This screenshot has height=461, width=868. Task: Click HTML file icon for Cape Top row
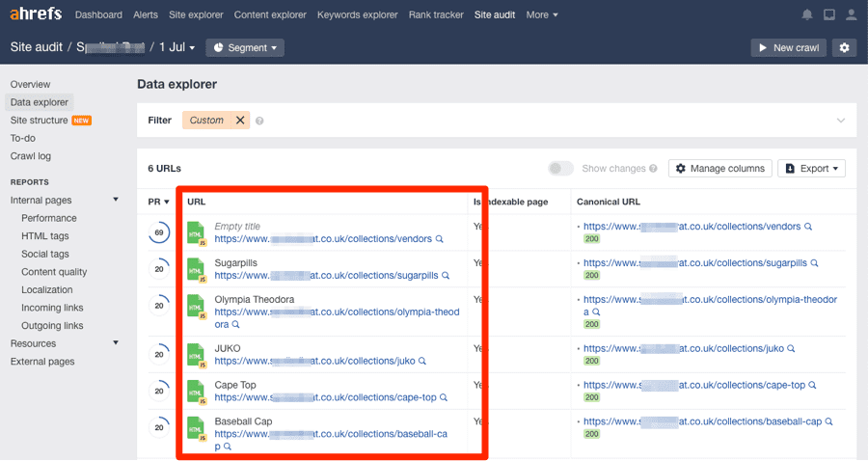point(197,392)
